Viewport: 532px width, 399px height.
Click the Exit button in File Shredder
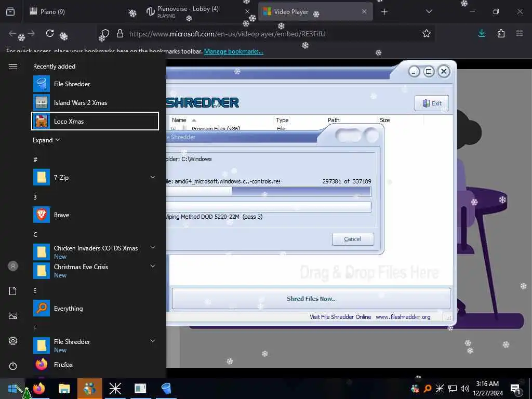(432, 103)
